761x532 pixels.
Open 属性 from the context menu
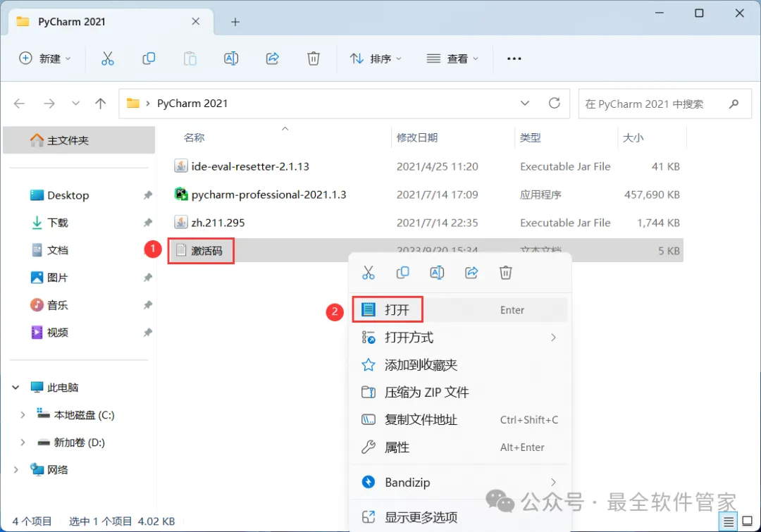[459, 447]
